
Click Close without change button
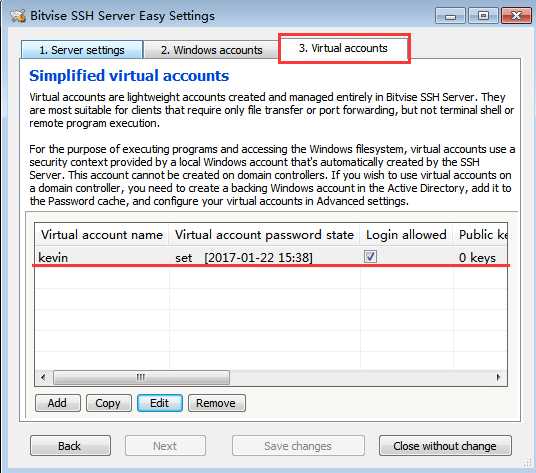[445, 446]
